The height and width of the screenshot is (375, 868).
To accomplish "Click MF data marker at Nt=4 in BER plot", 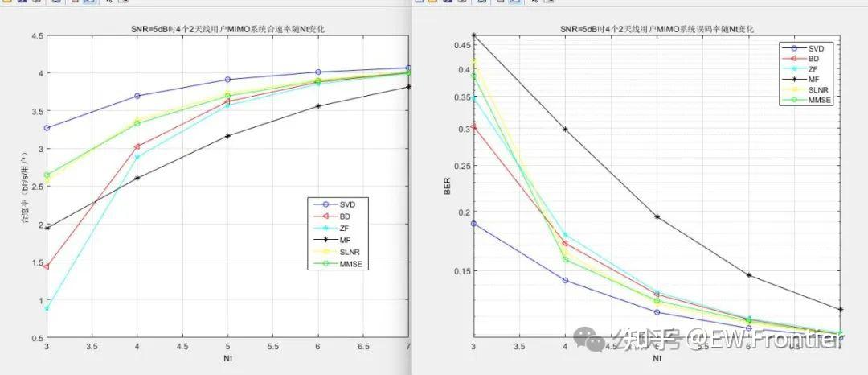I will tap(565, 129).
